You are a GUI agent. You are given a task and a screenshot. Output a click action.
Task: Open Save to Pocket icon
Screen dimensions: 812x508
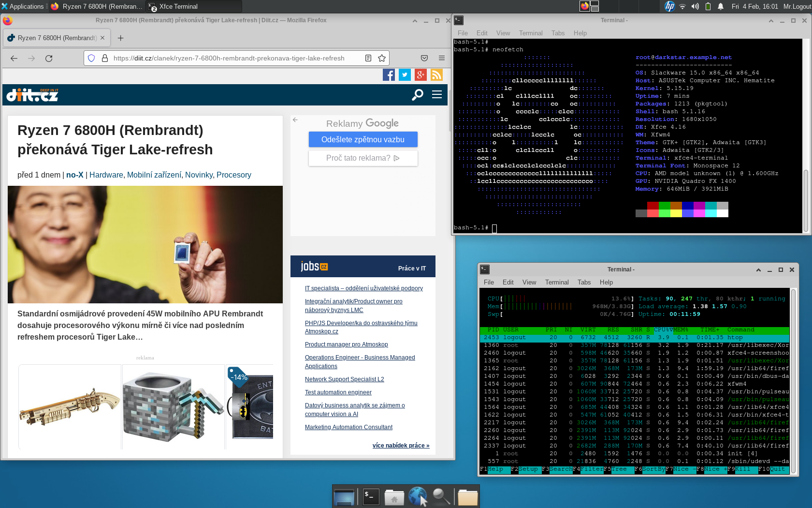424,58
